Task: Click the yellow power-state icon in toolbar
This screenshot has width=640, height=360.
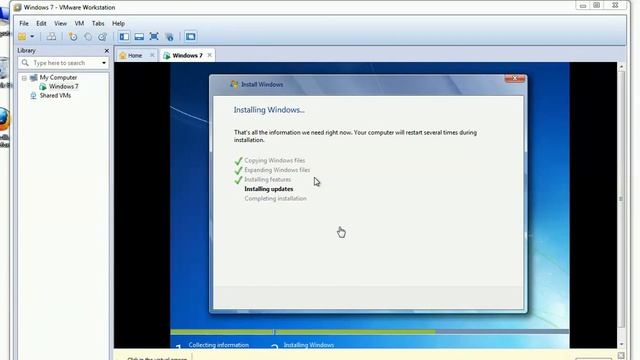Action: click(x=22, y=37)
